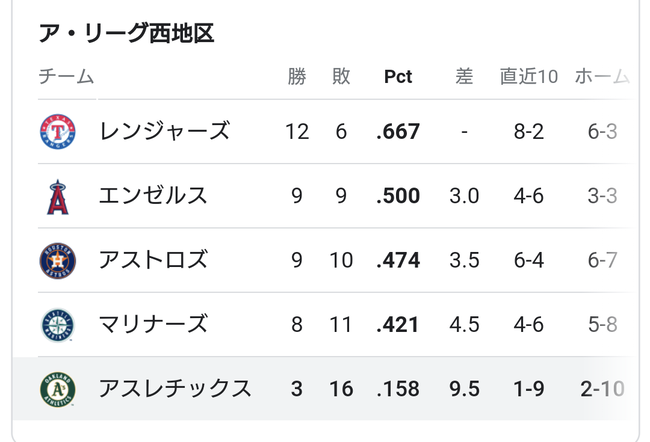Click the 勝 column header
The height and width of the screenshot is (442, 650).
pyautogui.click(x=297, y=76)
